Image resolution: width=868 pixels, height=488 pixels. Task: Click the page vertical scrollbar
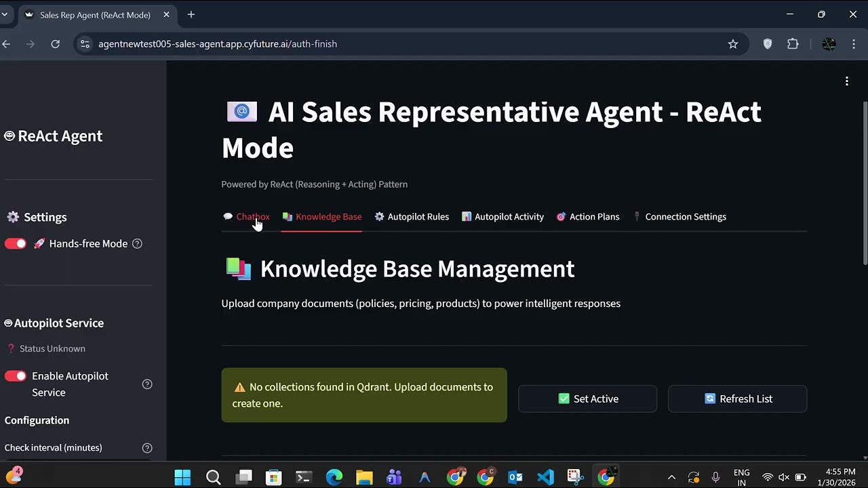(865, 183)
